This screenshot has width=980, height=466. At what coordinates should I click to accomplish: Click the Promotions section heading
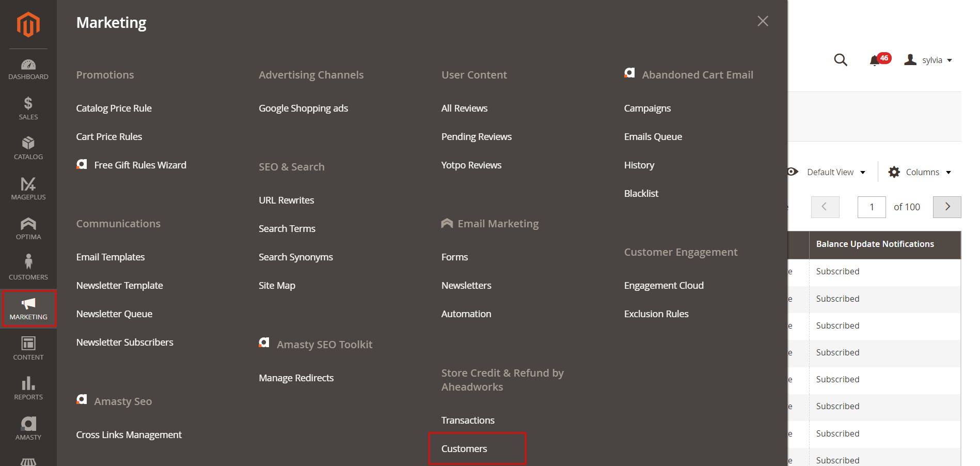pyautogui.click(x=105, y=75)
